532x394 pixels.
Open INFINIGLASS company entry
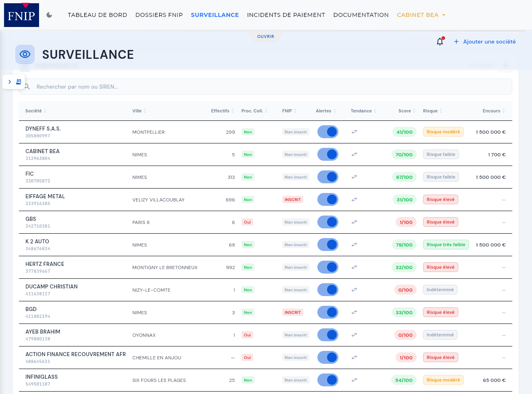[41, 377]
